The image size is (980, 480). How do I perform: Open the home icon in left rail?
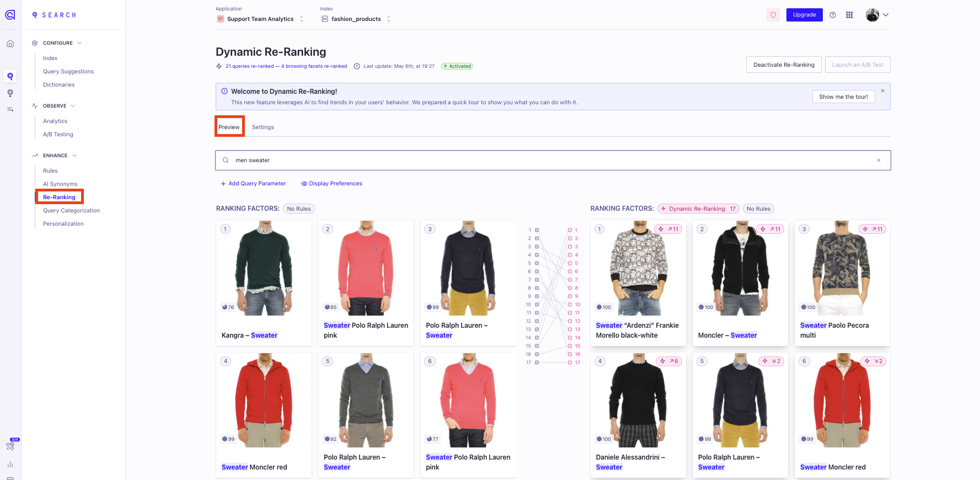pyautogui.click(x=10, y=44)
